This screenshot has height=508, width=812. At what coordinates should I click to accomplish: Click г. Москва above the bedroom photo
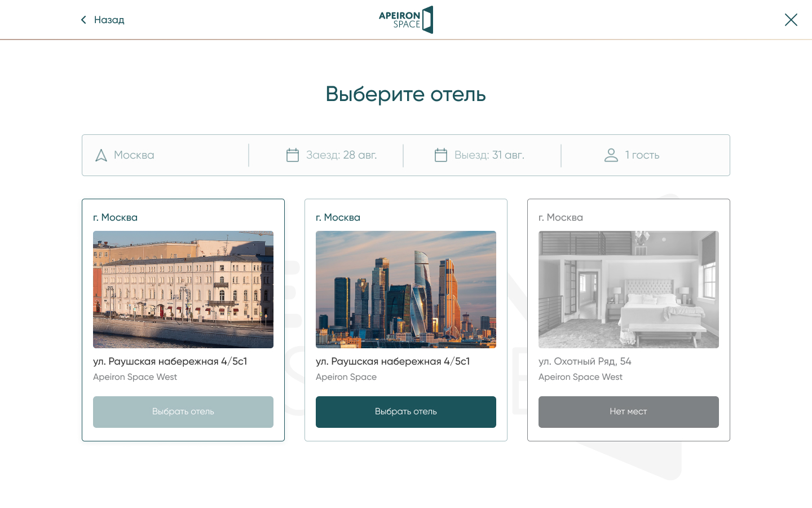pyautogui.click(x=561, y=217)
